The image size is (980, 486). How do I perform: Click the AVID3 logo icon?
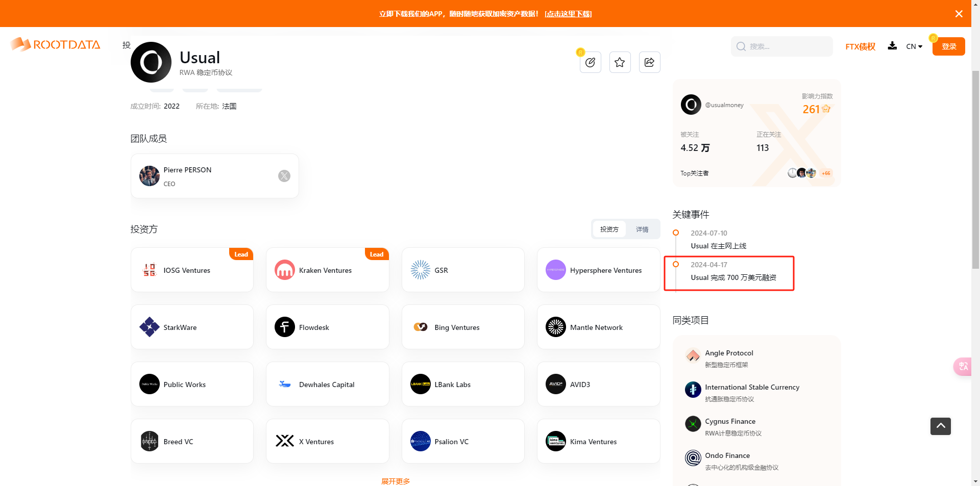click(556, 384)
